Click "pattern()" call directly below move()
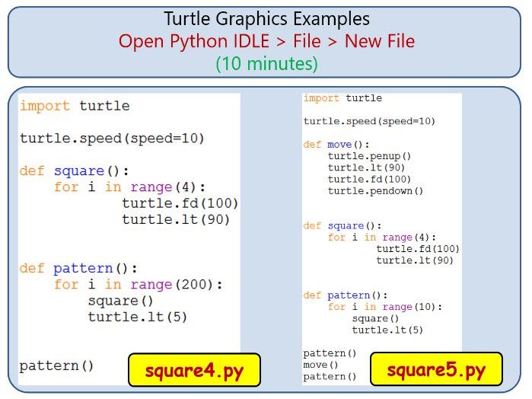532x399 pixels. point(330,377)
